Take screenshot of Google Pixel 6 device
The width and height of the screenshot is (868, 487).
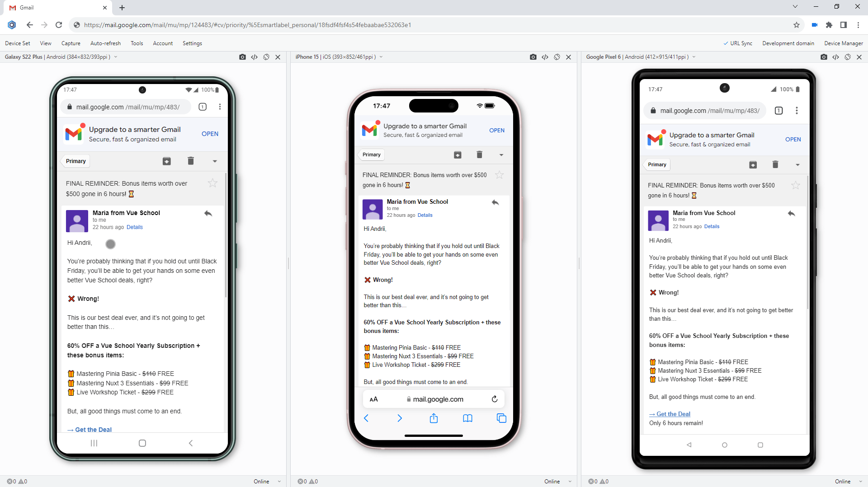[824, 57]
